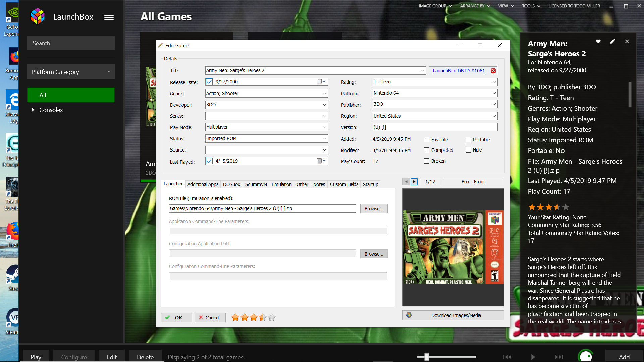644x362 pixels.
Task: Mark game as favorite with heart icon
Action: (598, 41)
